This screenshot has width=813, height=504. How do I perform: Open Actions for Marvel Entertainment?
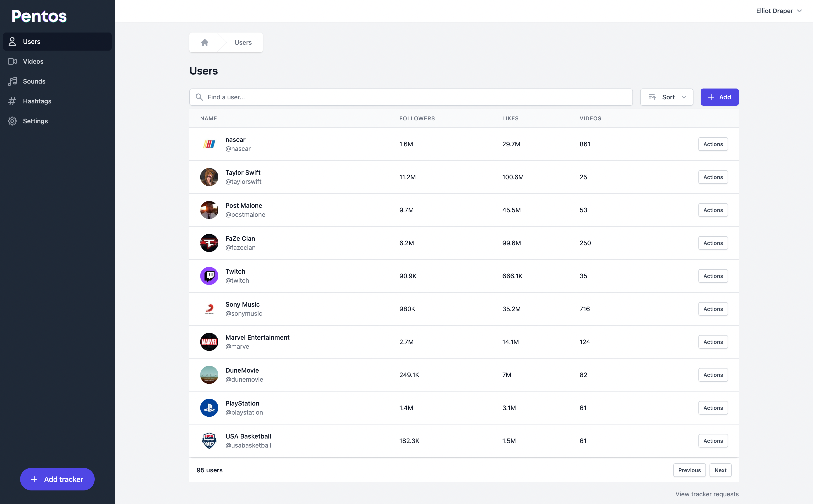coord(713,342)
